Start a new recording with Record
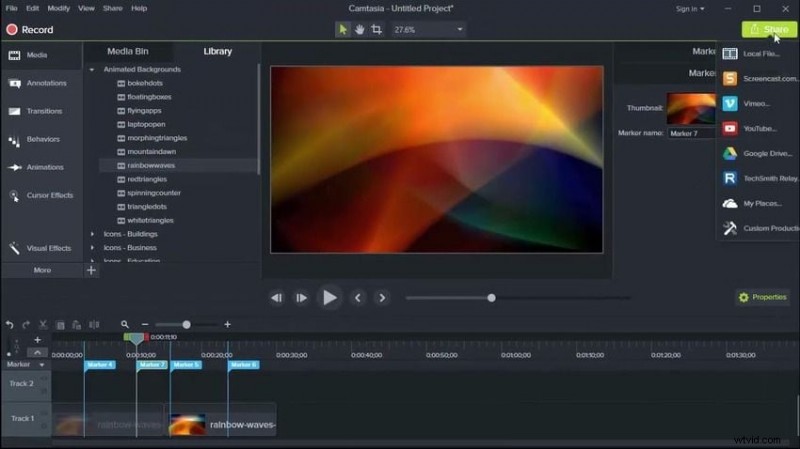800x449 pixels. (30, 30)
